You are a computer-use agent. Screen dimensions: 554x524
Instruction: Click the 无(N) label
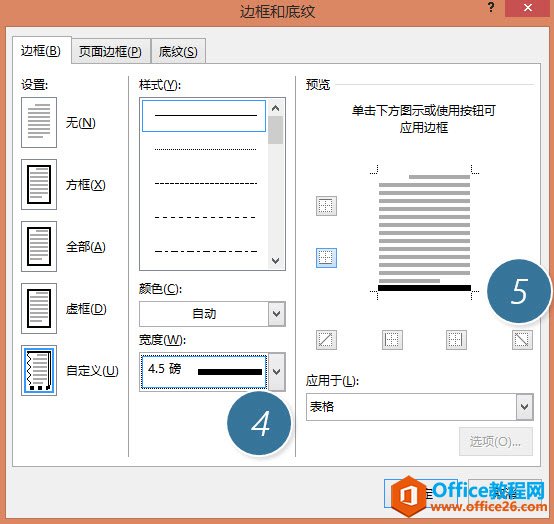click(x=81, y=123)
